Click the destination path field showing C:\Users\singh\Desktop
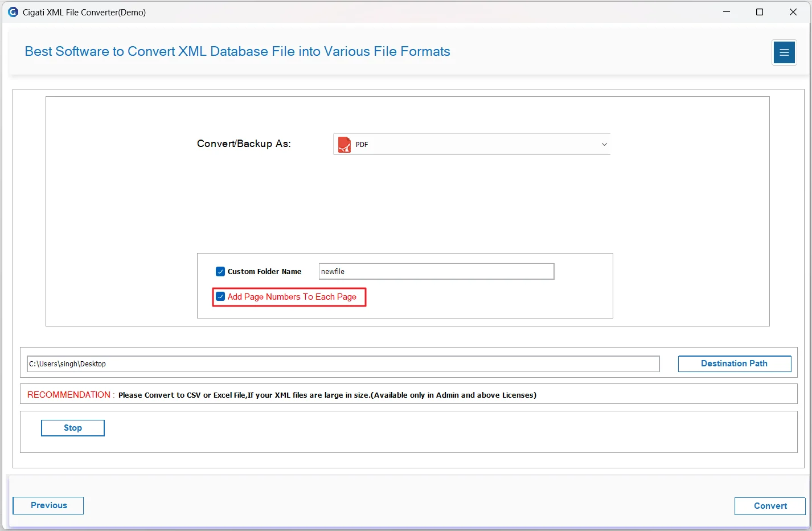Viewport: 812px width, 531px height. 343,364
